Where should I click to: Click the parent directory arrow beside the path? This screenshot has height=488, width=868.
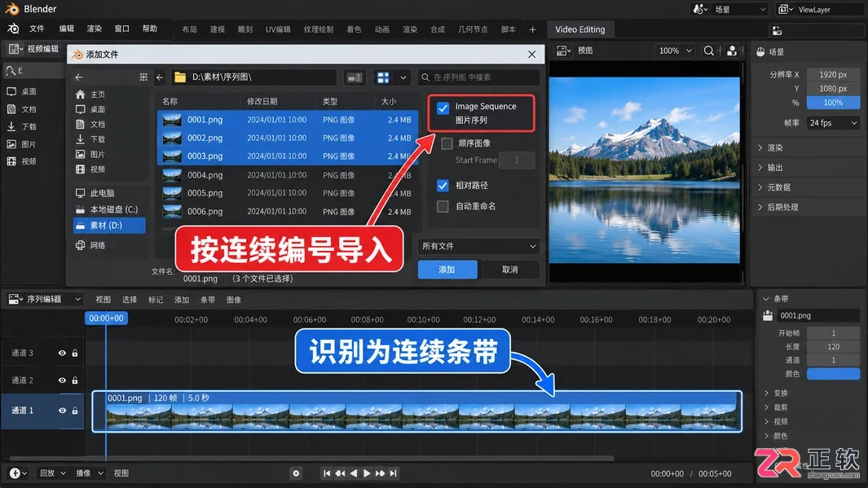coord(160,77)
